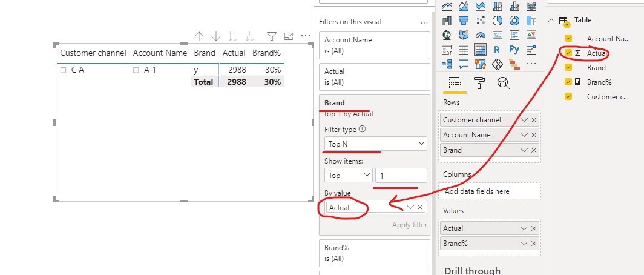Open By value Actual field dropdown arrow
Image resolution: width=644 pixels, height=275 pixels.
pos(410,207)
